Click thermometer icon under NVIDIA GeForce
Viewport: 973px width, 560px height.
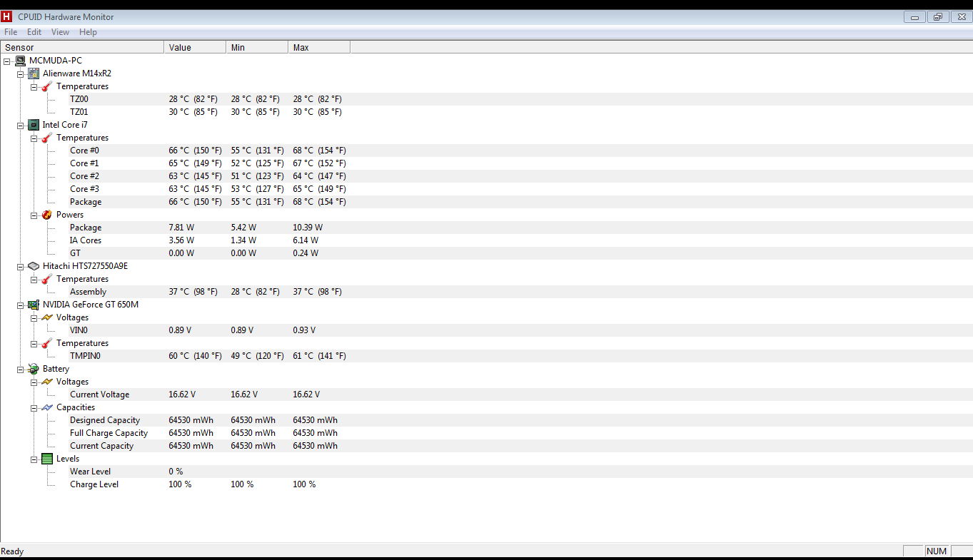[47, 343]
